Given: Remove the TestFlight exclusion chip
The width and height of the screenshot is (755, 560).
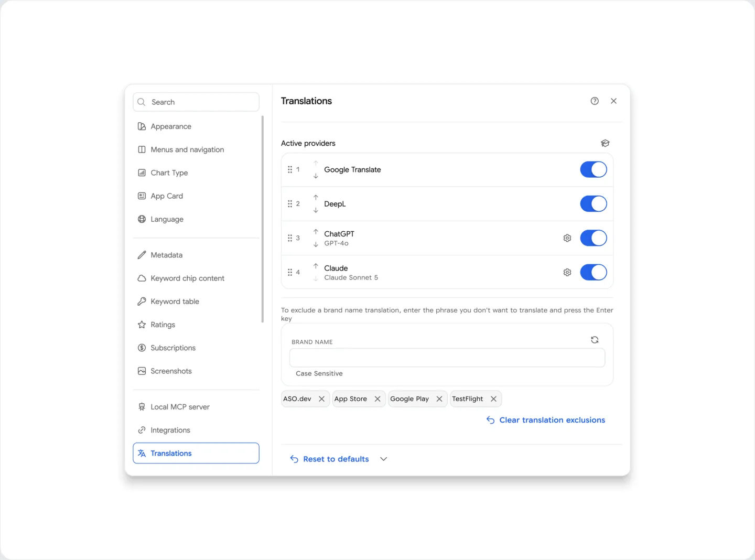Looking at the screenshot, I should point(493,399).
